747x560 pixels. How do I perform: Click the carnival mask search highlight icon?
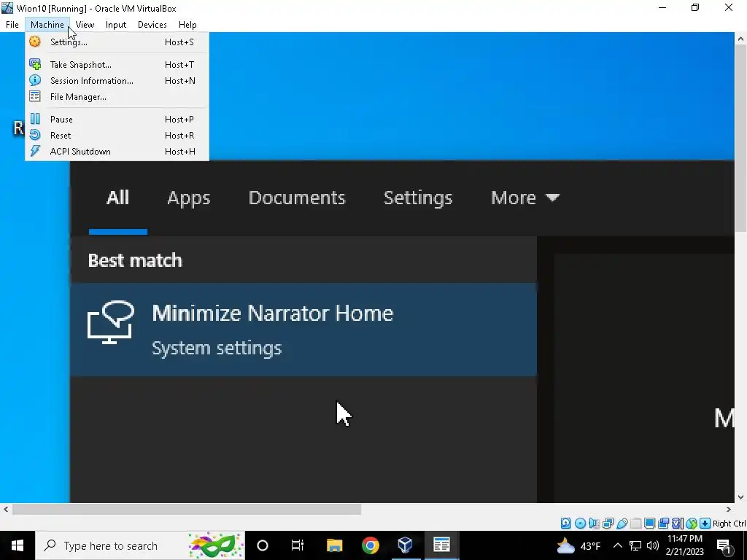point(215,545)
